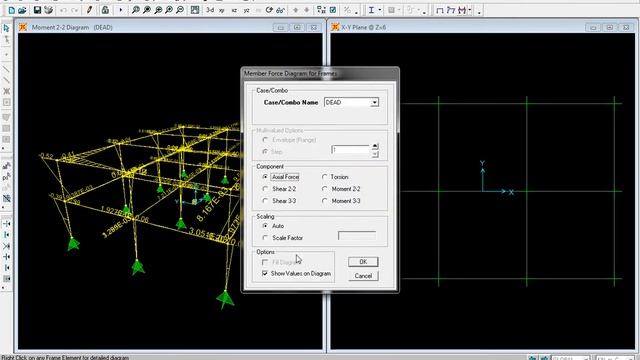Select the Rubber Band Zoom magnifier
This screenshot has height=360, width=640.
point(136,10)
